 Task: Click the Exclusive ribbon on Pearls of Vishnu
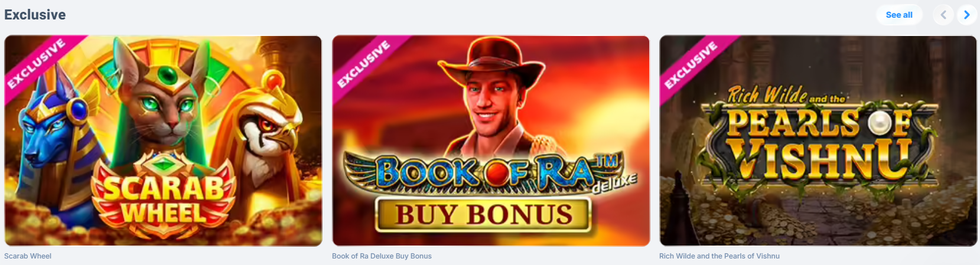pyautogui.click(x=692, y=63)
